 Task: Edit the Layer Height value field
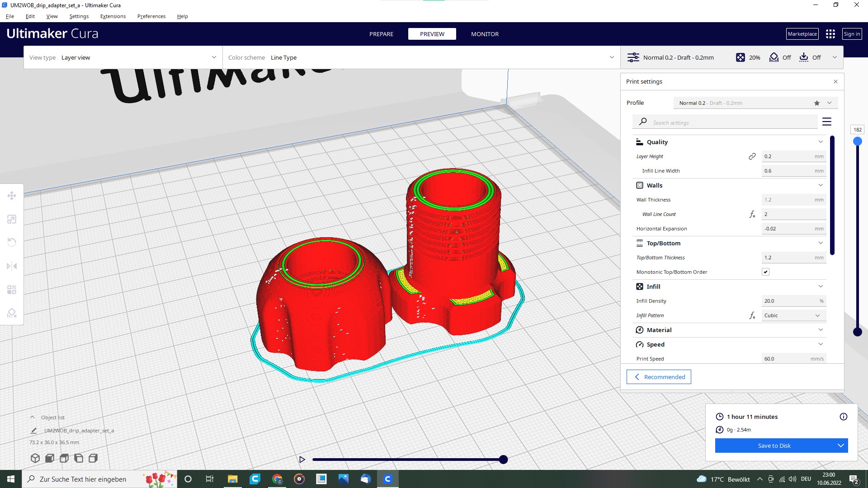[x=794, y=156]
